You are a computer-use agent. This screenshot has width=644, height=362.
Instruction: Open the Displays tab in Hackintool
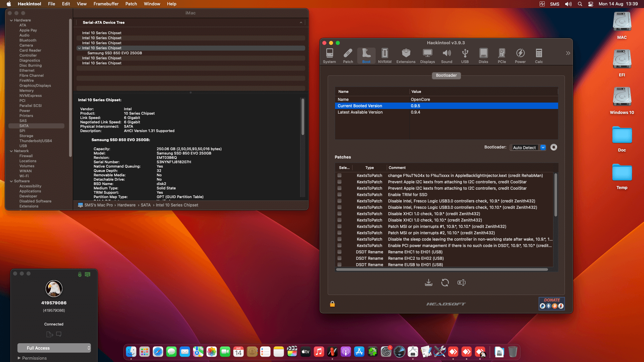tap(427, 56)
